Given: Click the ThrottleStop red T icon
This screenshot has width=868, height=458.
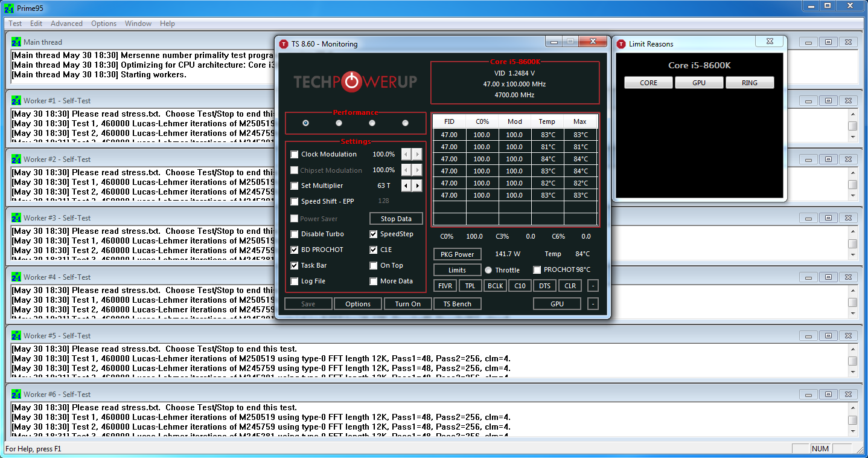Looking at the screenshot, I should [284, 44].
